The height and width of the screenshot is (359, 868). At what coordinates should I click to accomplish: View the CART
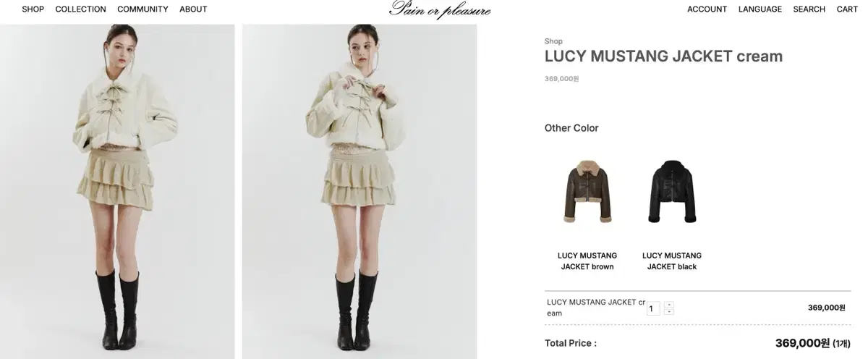[847, 9]
